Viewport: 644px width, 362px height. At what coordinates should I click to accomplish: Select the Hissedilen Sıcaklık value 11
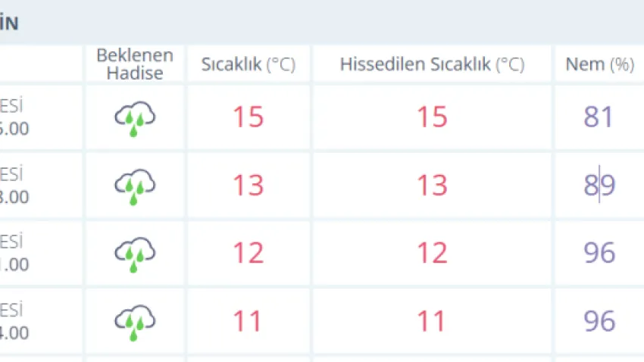click(432, 321)
